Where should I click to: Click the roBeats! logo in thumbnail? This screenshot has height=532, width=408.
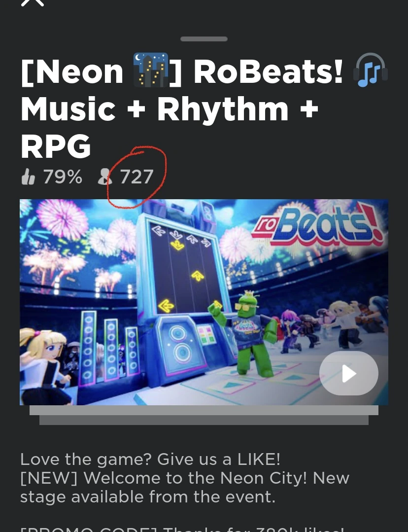tap(317, 226)
